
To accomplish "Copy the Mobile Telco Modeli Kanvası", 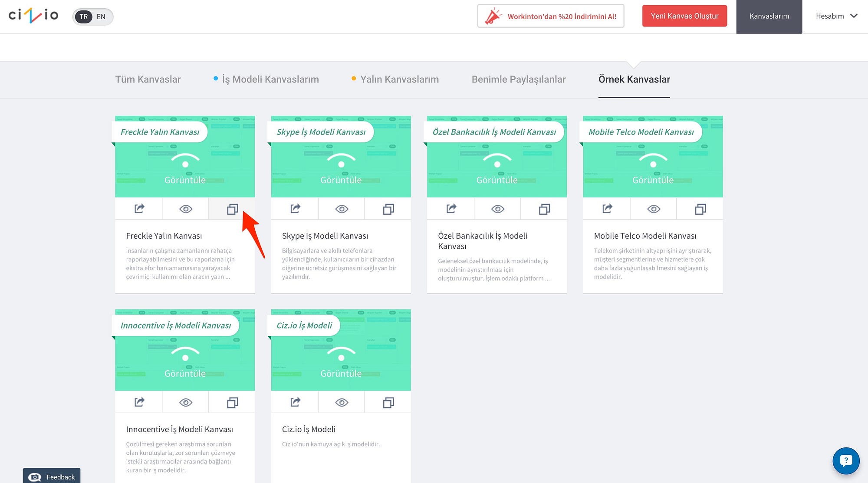I will click(700, 209).
